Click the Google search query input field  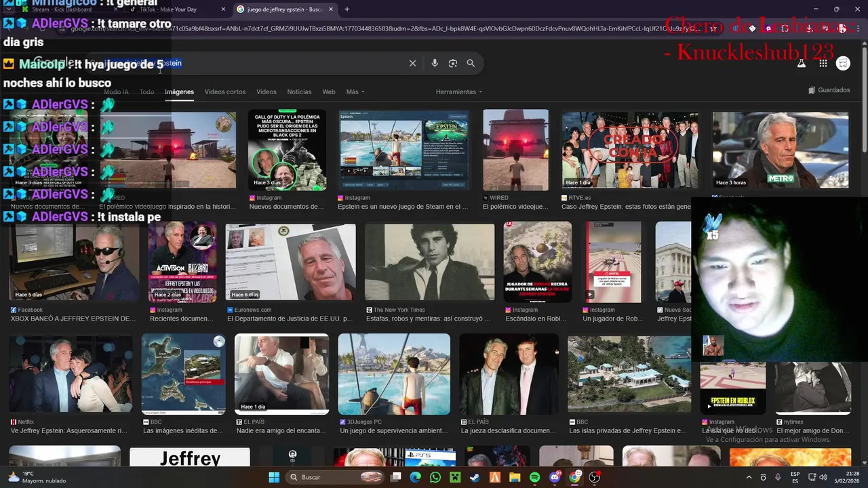click(x=251, y=63)
